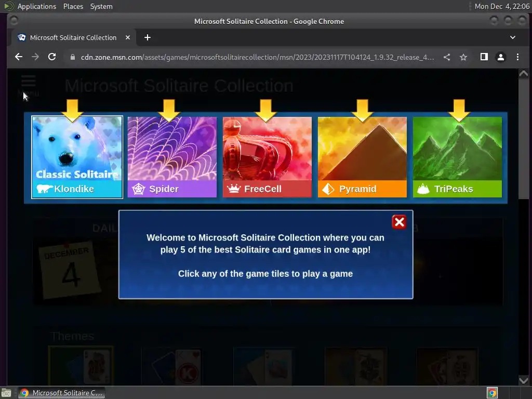Click the Microsoft Solitaire taskbar window button
The image size is (532, 399).
coord(61,393)
